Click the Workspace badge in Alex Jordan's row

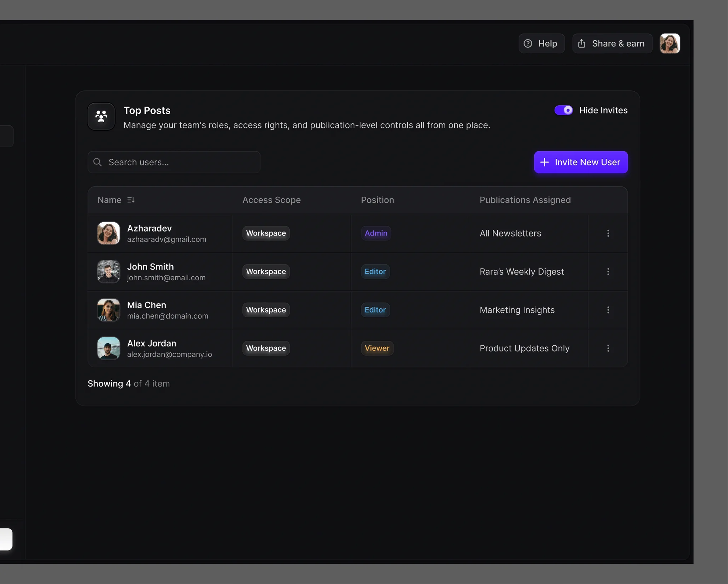pyautogui.click(x=266, y=348)
